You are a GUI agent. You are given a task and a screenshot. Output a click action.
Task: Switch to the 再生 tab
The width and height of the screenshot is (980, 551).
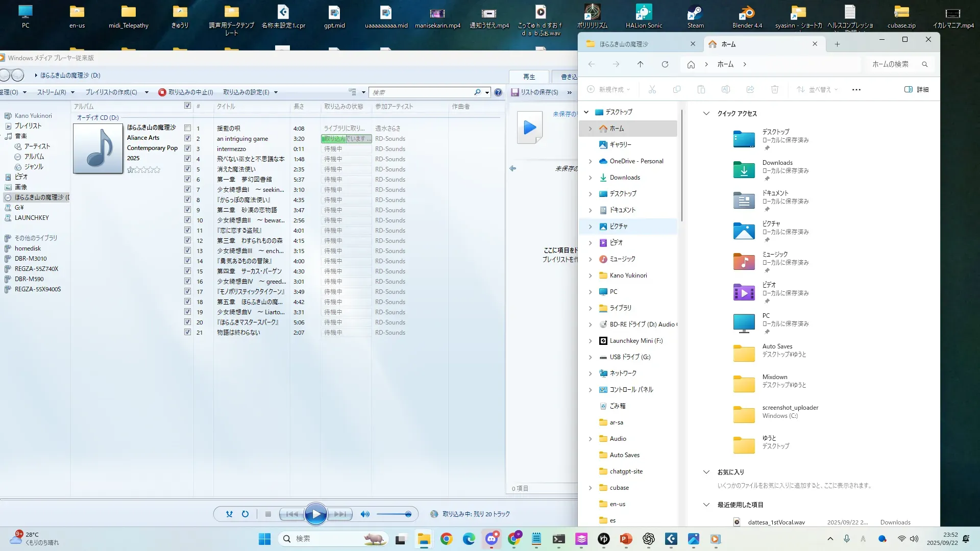(529, 77)
